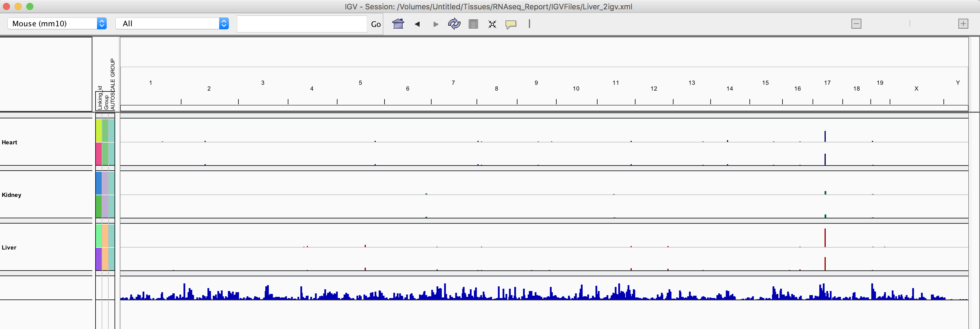
Task: Jump to chromosome 5 label
Action: coord(360,82)
